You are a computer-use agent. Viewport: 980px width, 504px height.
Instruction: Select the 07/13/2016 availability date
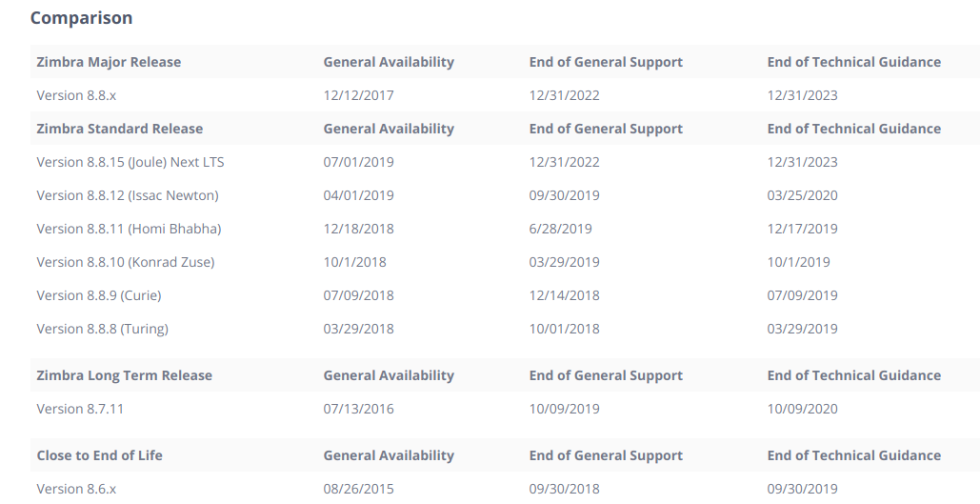358,409
